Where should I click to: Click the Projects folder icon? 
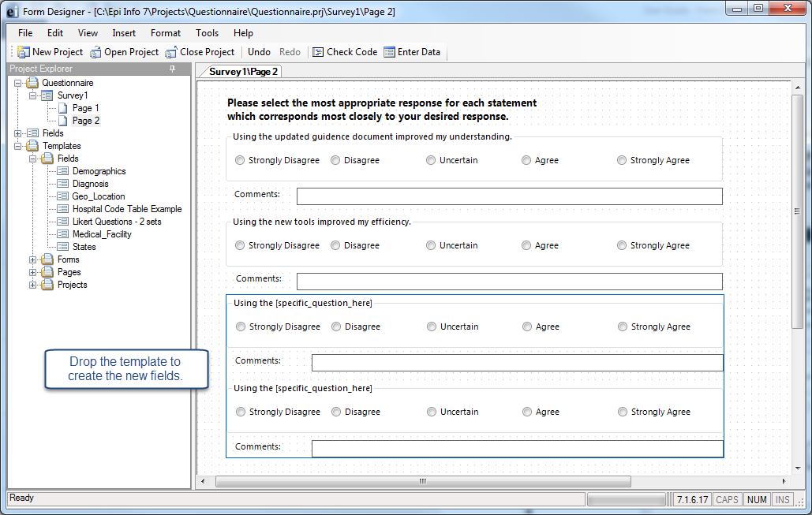(47, 285)
